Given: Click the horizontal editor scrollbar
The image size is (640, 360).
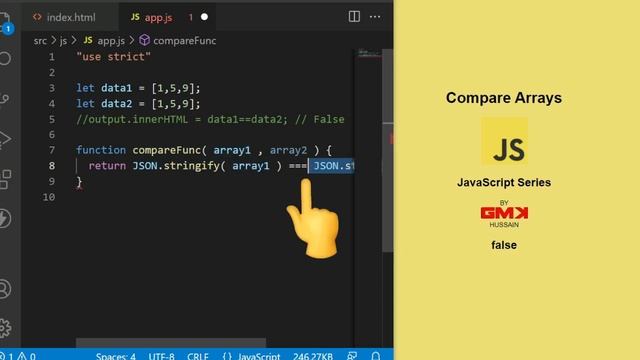Looking at the screenshot, I should click(171, 342).
